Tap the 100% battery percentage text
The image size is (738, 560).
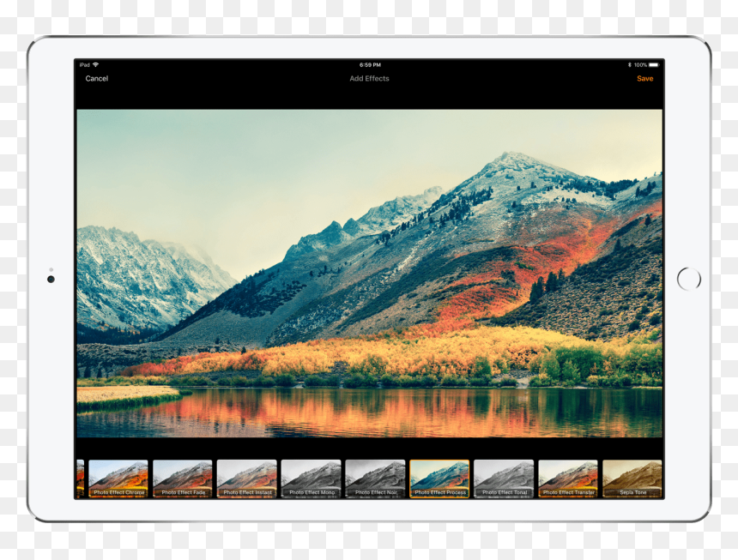point(640,65)
